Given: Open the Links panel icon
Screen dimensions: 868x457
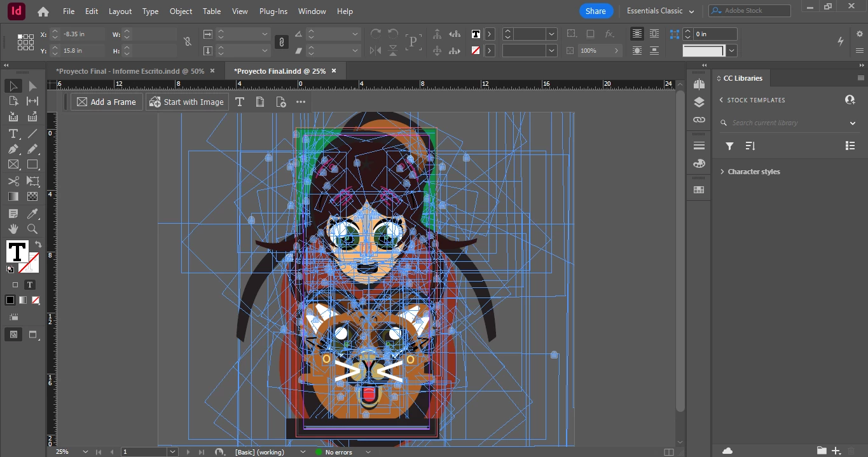Looking at the screenshot, I should pos(699,119).
